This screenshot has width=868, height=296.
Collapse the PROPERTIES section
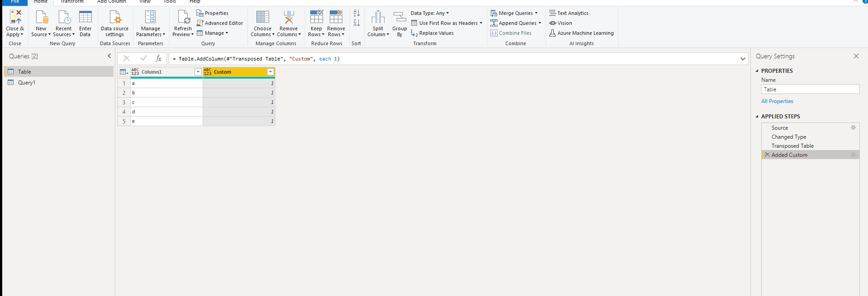tap(757, 71)
